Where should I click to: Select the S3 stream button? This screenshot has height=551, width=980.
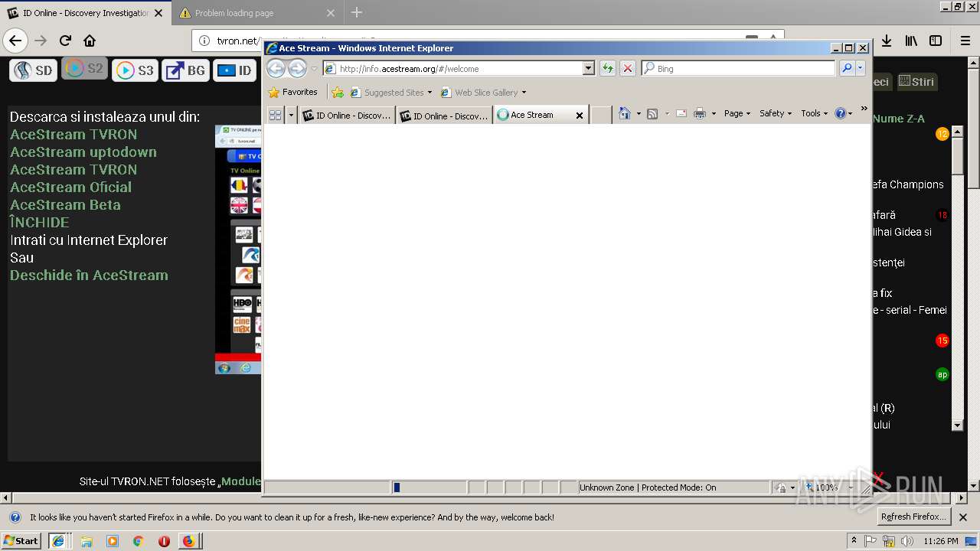[135, 70]
